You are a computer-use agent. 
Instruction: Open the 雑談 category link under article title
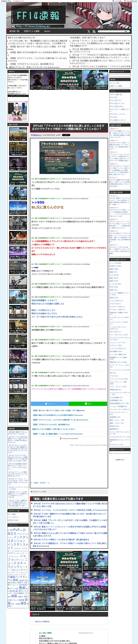(x=59, y=135)
